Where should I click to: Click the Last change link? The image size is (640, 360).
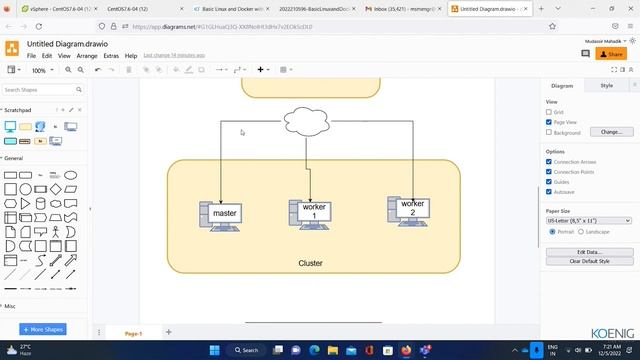coord(174,55)
